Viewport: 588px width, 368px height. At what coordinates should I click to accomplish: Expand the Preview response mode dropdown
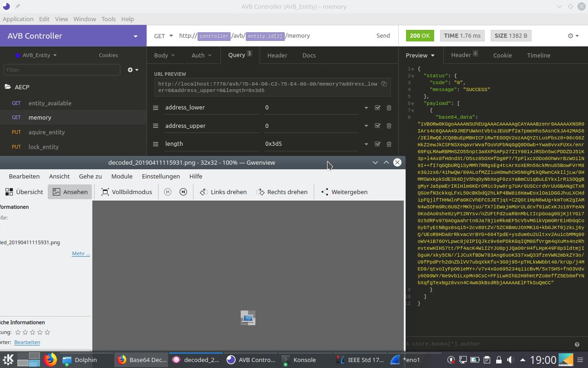point(420,55)
